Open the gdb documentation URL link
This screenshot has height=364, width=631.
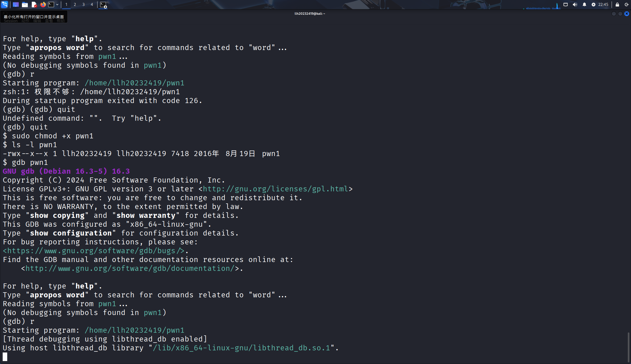(130, 268)
